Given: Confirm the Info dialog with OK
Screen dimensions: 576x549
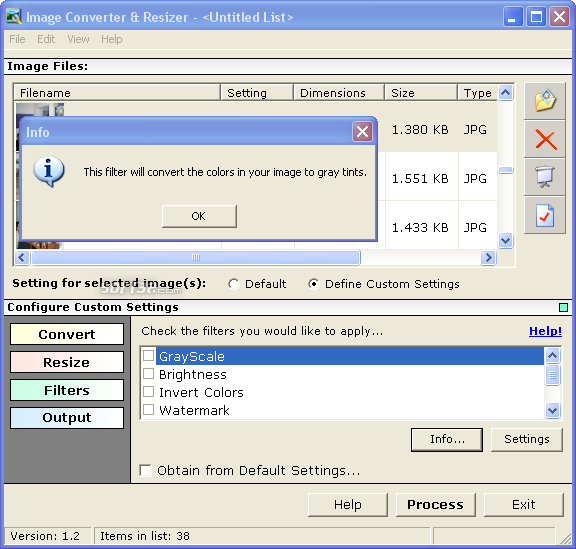Looking at the screenshot, I should coord(199,216).
